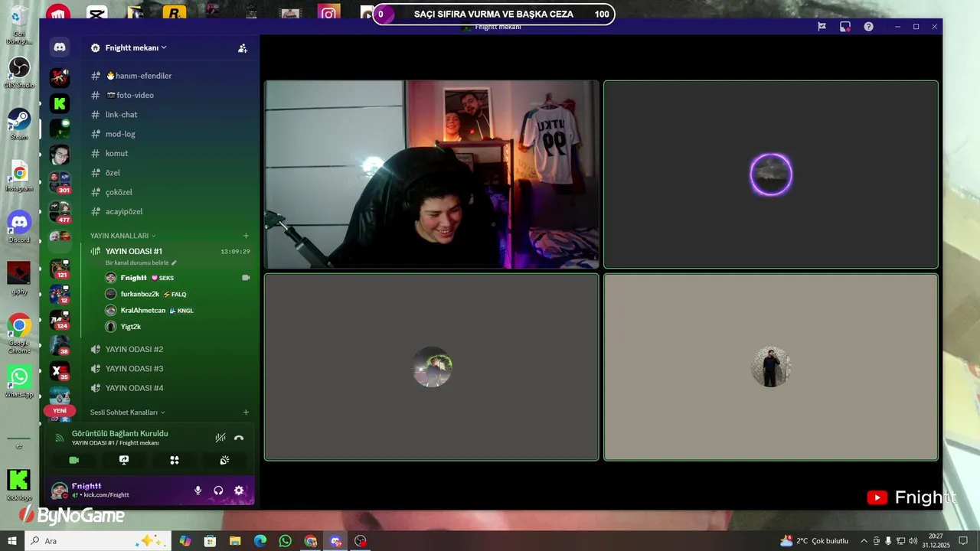Open server icon with 121 badge
980x551 pixels.
pyautogui.click(x=60, y=269)
